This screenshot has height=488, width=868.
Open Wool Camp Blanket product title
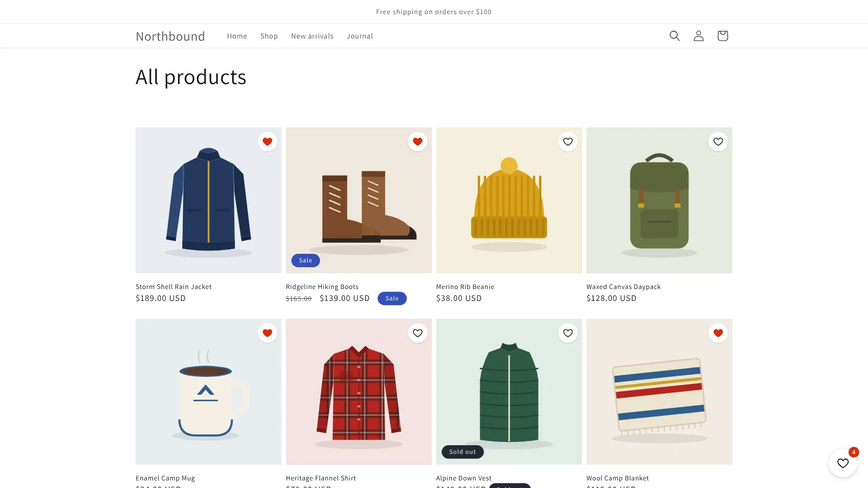[x=617, y=478]
